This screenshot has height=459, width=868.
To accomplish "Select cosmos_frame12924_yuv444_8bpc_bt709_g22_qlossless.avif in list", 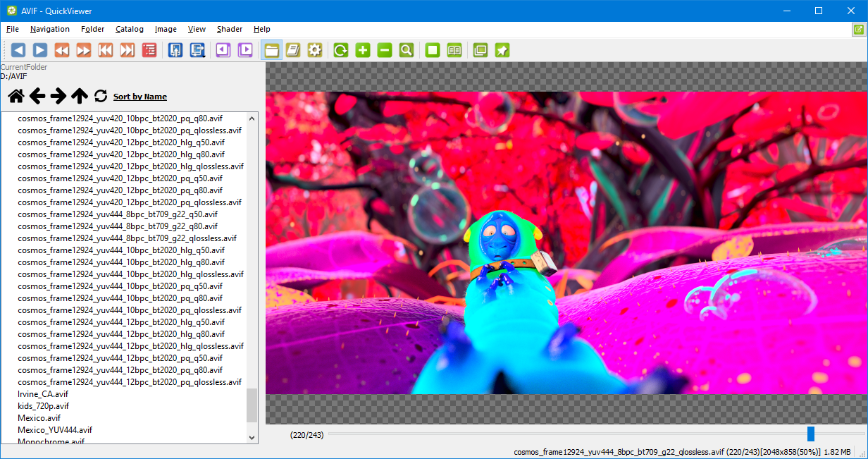I will [x=128, y=238].
